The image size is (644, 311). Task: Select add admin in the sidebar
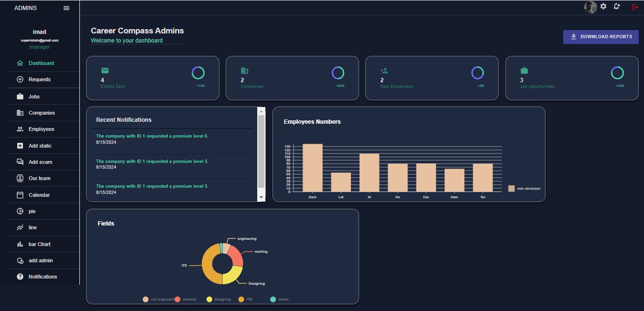[40, 261]
